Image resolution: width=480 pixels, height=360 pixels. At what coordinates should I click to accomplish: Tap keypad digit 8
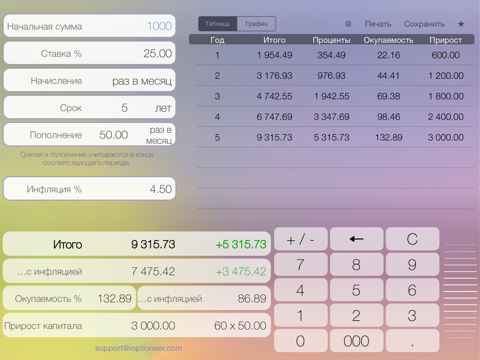coord(356,265)
